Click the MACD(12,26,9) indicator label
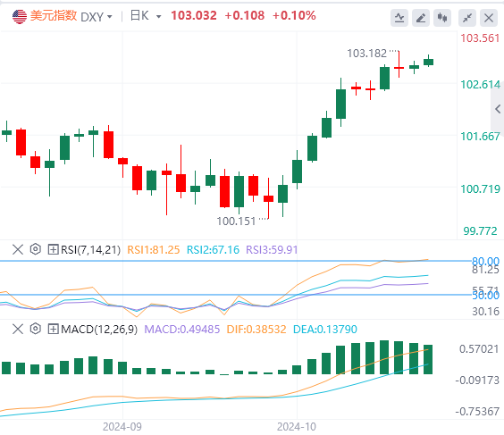This screenshot has height=435, width=504. pos(99,329)
